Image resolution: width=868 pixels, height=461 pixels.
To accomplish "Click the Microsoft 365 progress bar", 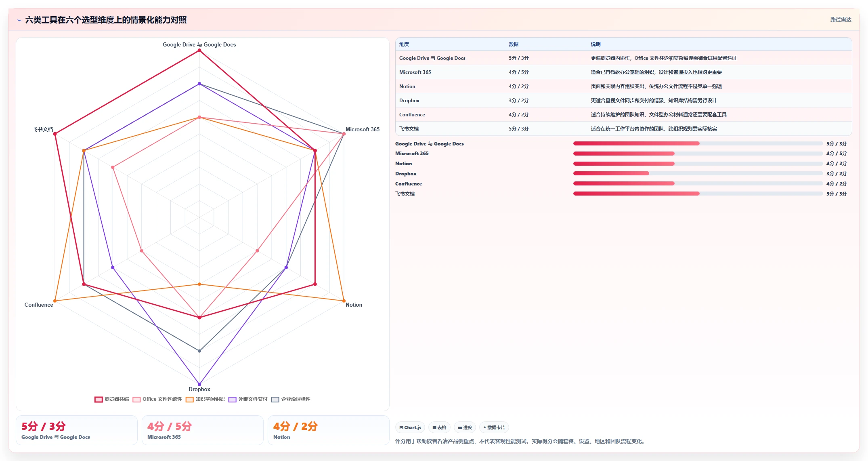I will tap(698, 154).
